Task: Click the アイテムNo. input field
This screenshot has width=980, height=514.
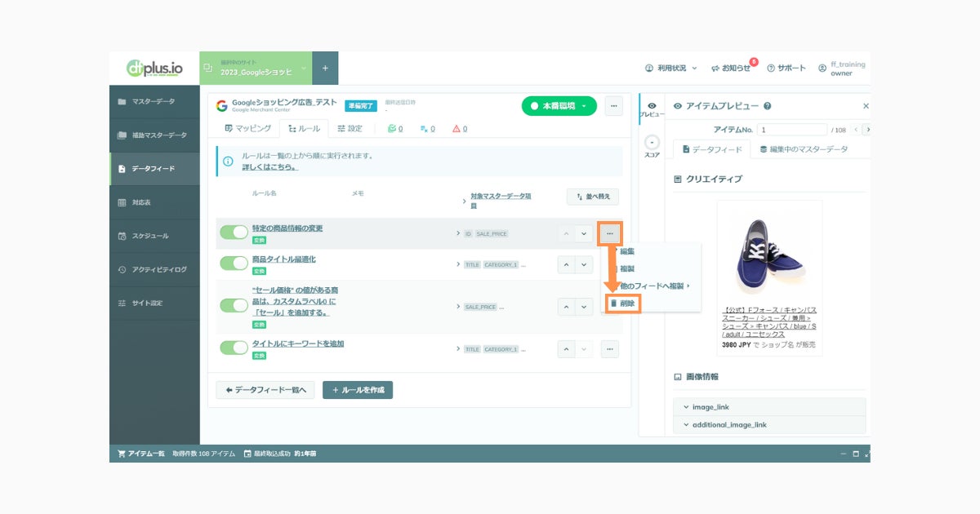Action: (792, 130)
